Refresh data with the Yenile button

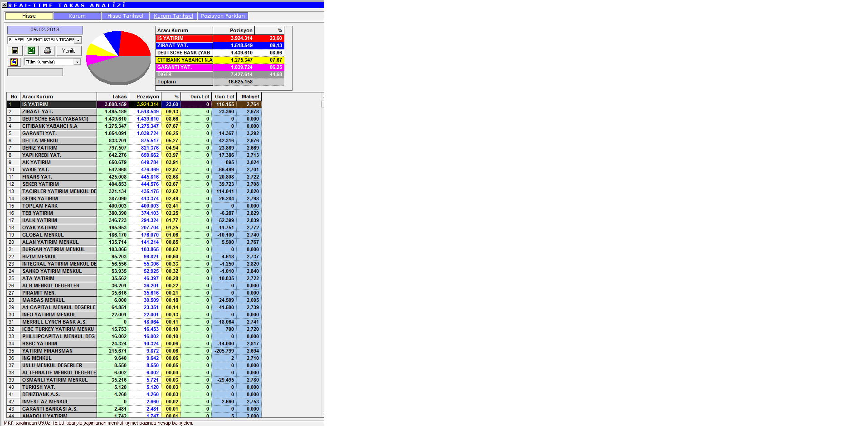coord(69,50)
